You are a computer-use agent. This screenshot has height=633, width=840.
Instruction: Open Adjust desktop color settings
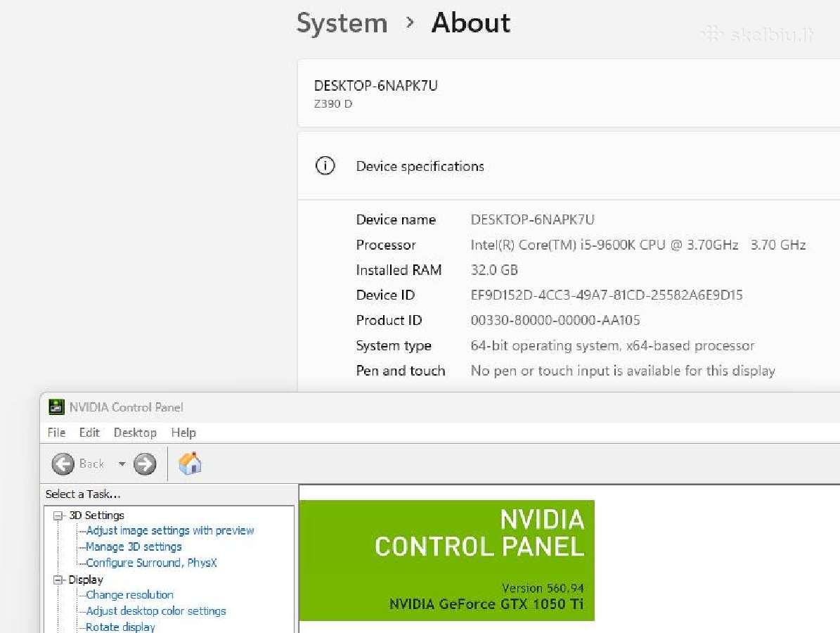click(156, 611)
